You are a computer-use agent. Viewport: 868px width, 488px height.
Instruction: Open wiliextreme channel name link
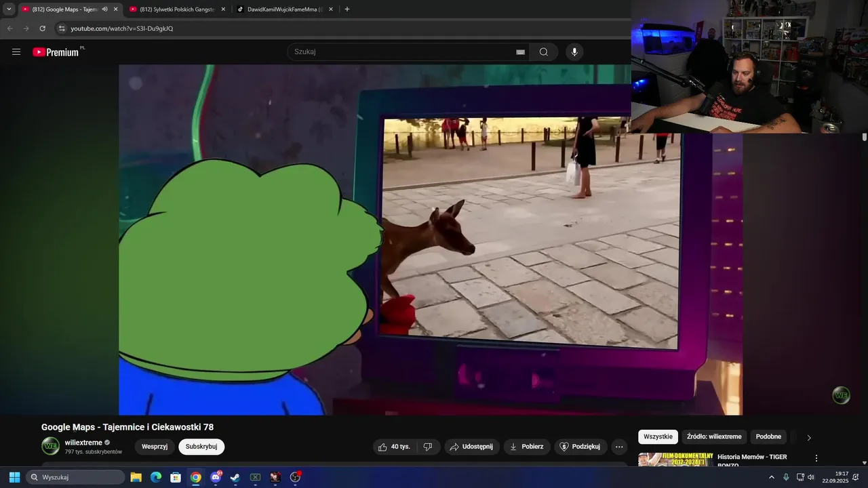point(83,443)
